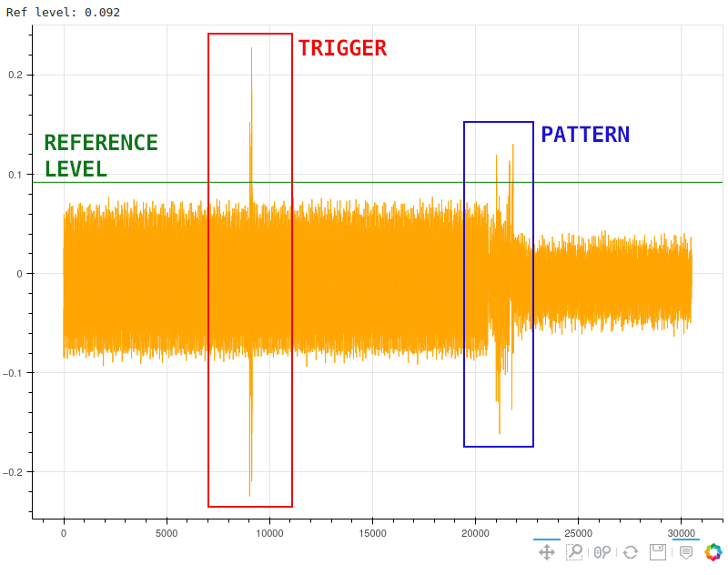This screenshot has height=575, width=728.
Task: Enable the Wheel Zoom tool
Action: coord(602,552)
